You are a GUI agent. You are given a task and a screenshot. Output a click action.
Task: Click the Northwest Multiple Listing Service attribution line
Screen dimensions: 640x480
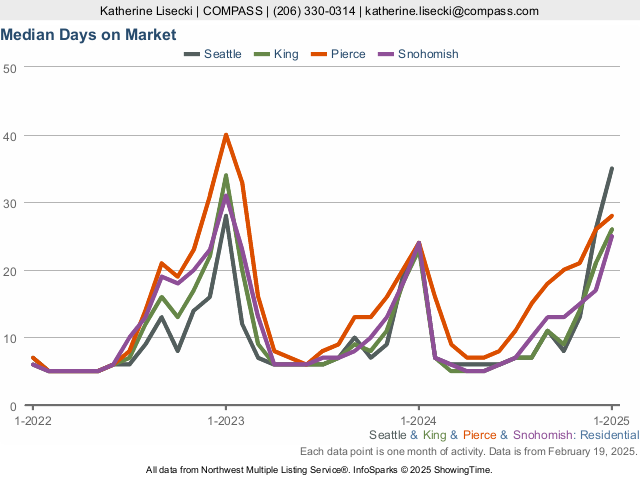[x=319, y=469]
